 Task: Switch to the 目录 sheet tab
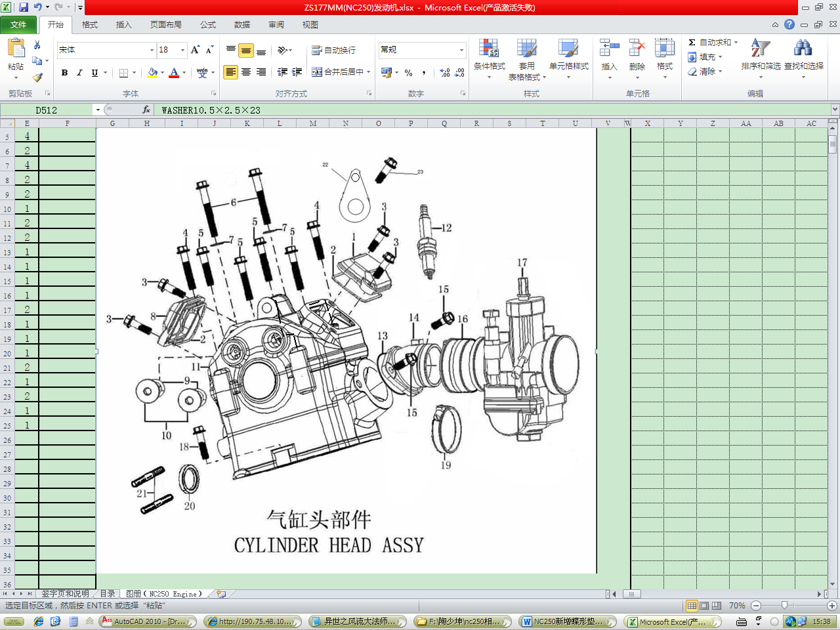click(x=108, y=593)
